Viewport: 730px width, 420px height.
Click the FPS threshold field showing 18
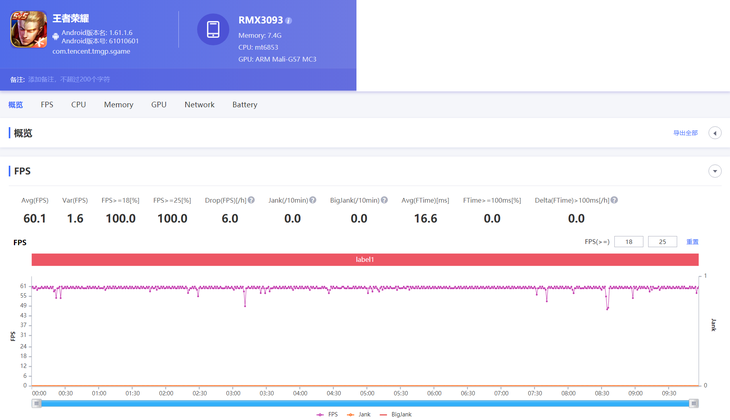[628, 242]
